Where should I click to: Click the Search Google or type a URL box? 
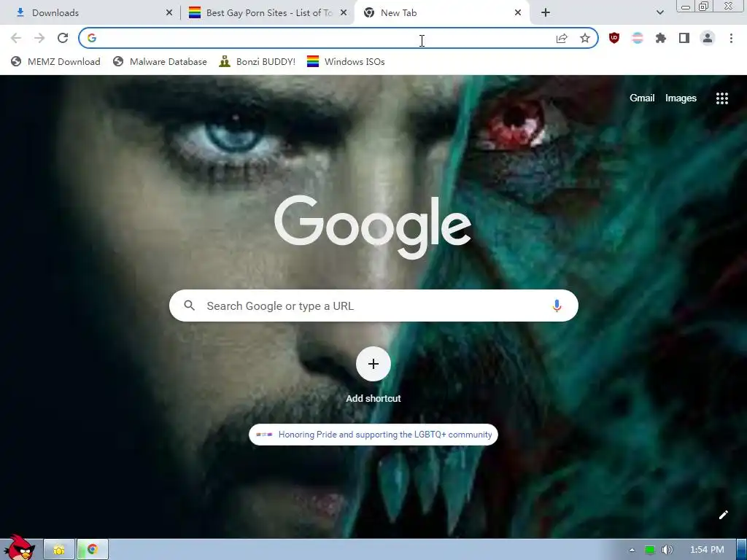pos(373,306)
